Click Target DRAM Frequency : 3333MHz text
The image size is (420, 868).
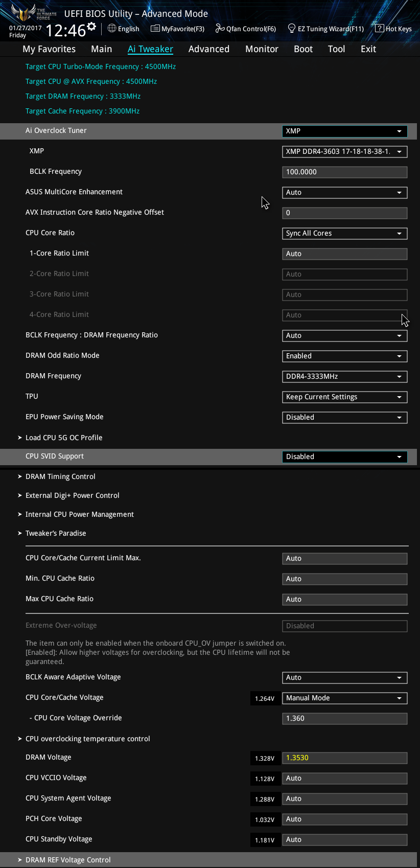pos(83,96)
